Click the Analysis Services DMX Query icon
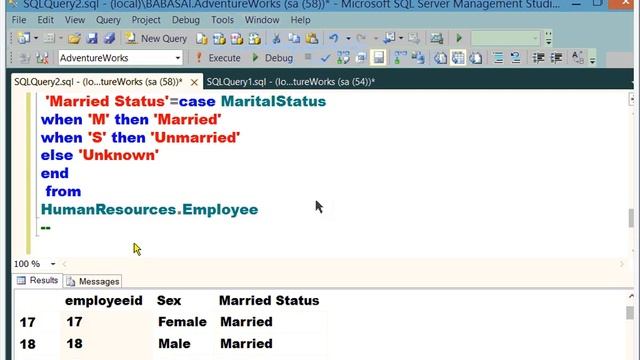This screenshot has width=640, height=360. [x=237, y=38]
